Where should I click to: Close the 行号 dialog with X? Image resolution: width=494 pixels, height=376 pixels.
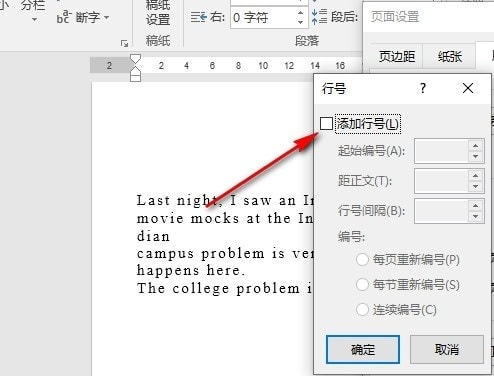(468, 88)
